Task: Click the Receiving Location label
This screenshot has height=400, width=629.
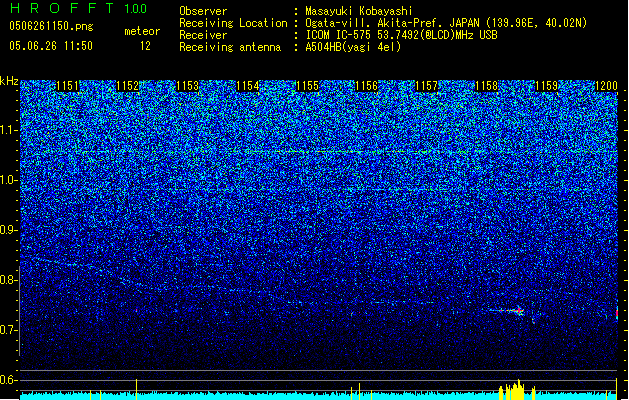Action: 233,23
